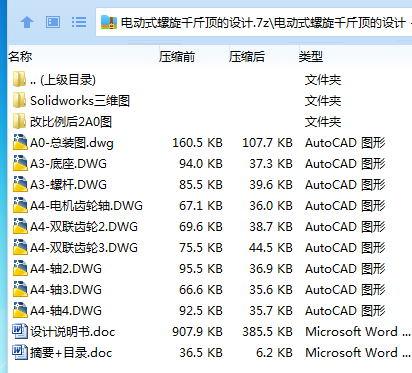Image resolution: width=412 pixels, height=373 pixels.
Task: Sort by 类型 column header
Action: [x=311, y=57]
